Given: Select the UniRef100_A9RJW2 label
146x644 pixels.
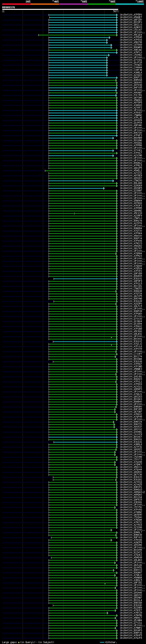Looking at the screenshot, I should [131, 50].
